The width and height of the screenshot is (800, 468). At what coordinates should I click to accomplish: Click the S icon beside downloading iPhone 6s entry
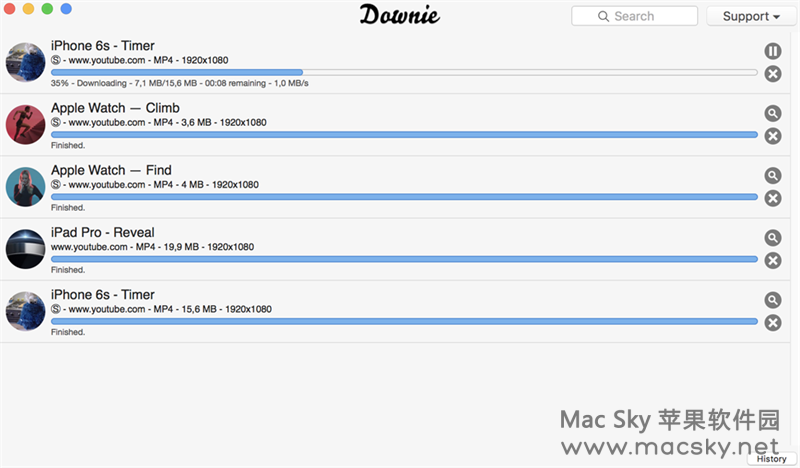(x=56, y=60)
